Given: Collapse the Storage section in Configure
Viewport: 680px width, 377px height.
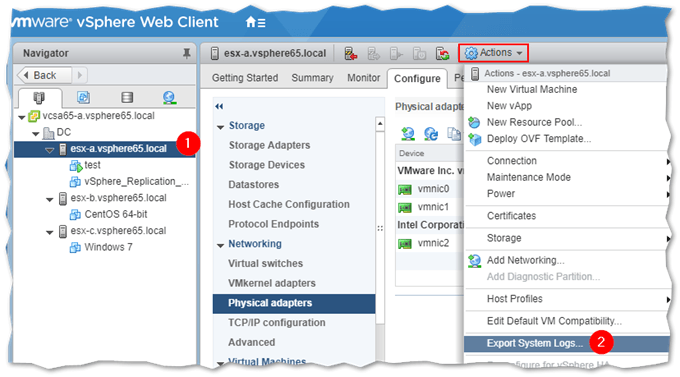Looking at the screenshot, I should (220, 127).
